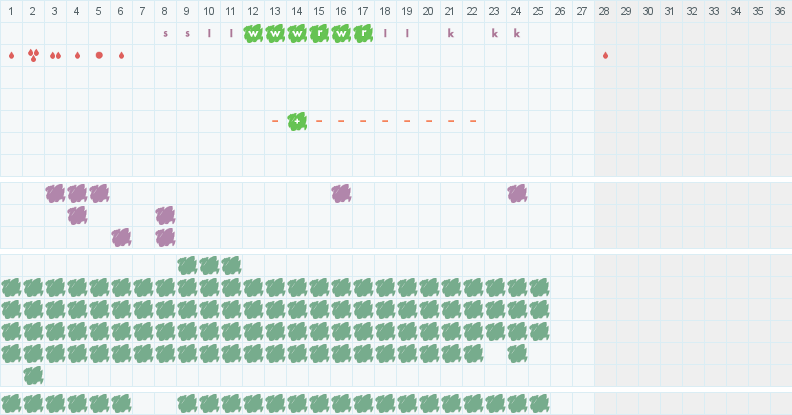Click the purple block on day 16
Image resolution: width=792 pixels, height=415 pixels.
pos(341,193)
